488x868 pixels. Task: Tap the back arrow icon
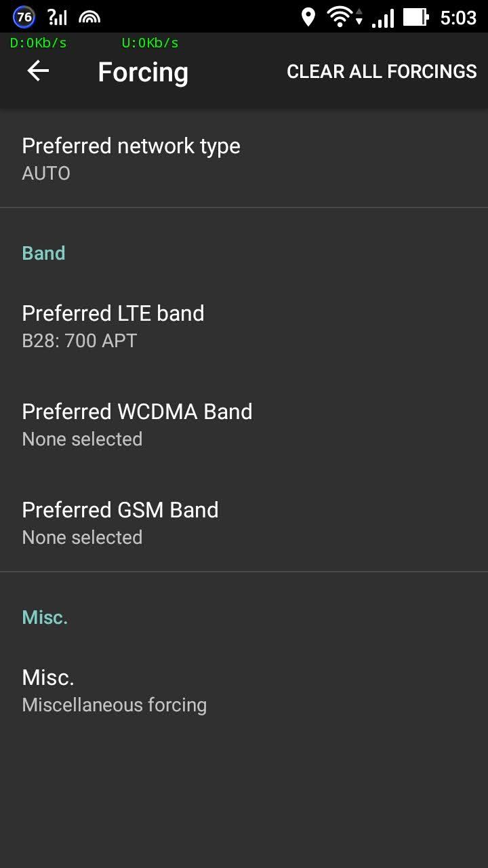(x=38, y=71)
